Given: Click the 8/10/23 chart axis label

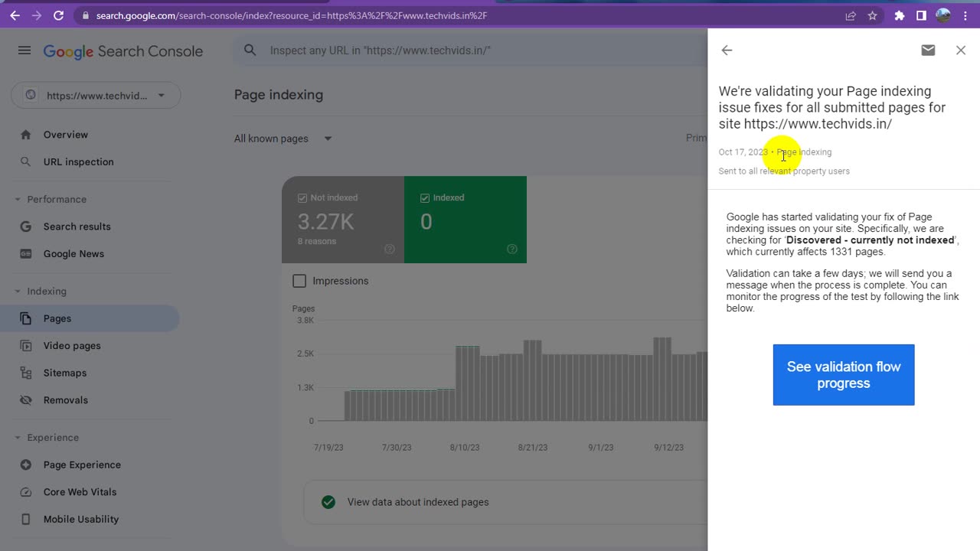Looking at the screenshot, I should click(x=465, y=448).
